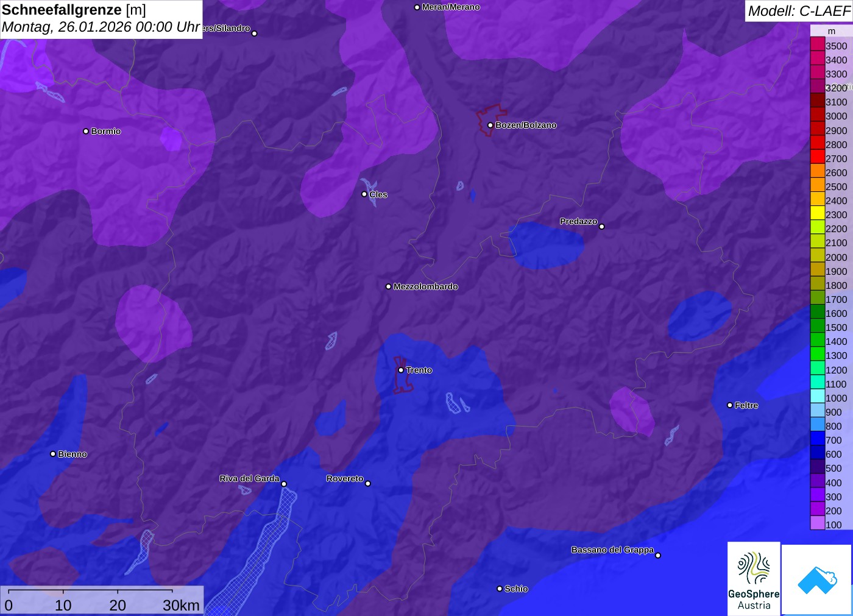Select the 700 m blue legend swatch
This screenshot has width=853, height=616.
coord(817,439)
